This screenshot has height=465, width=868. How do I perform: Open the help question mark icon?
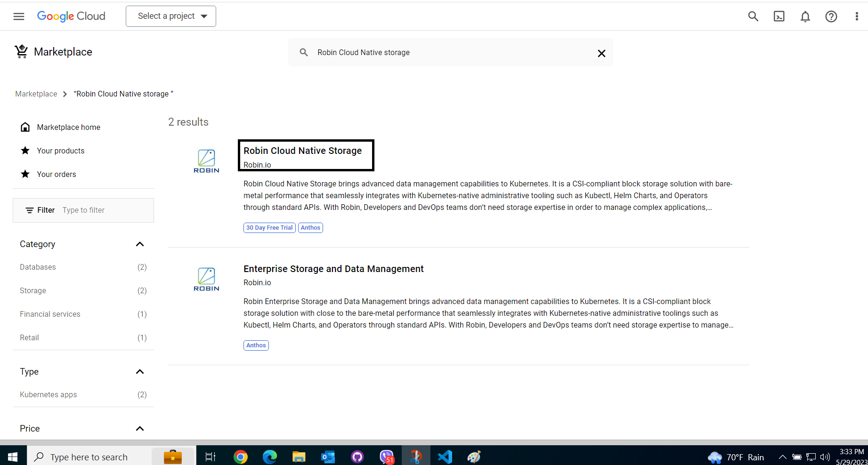click(831, 16)
